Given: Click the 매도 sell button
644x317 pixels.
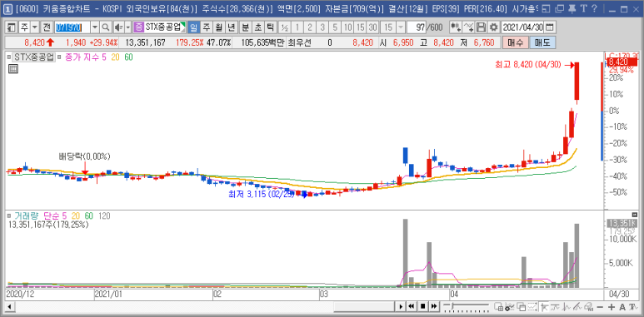Looking at the screenshot, I should tap(542, 42).
